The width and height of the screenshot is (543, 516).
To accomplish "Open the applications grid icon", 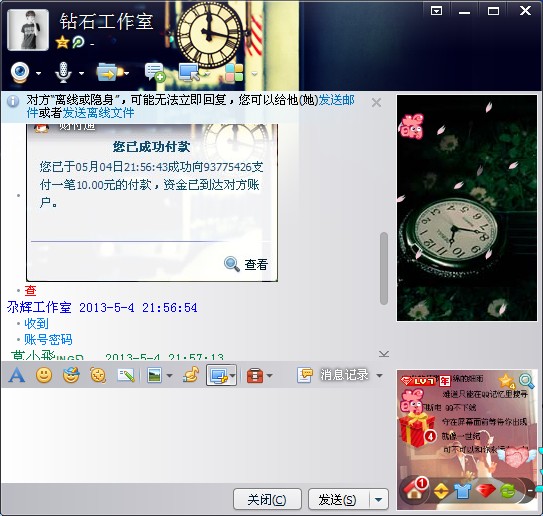I will pos(234,72).
